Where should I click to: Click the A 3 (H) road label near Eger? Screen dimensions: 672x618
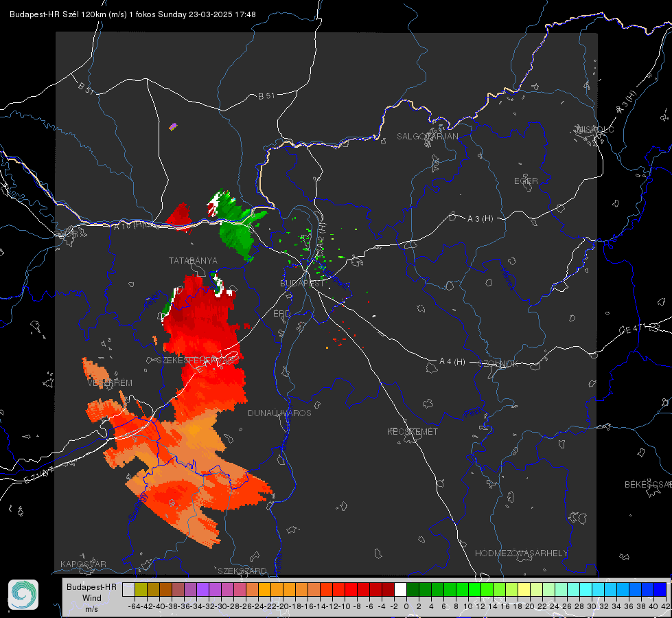480,219
